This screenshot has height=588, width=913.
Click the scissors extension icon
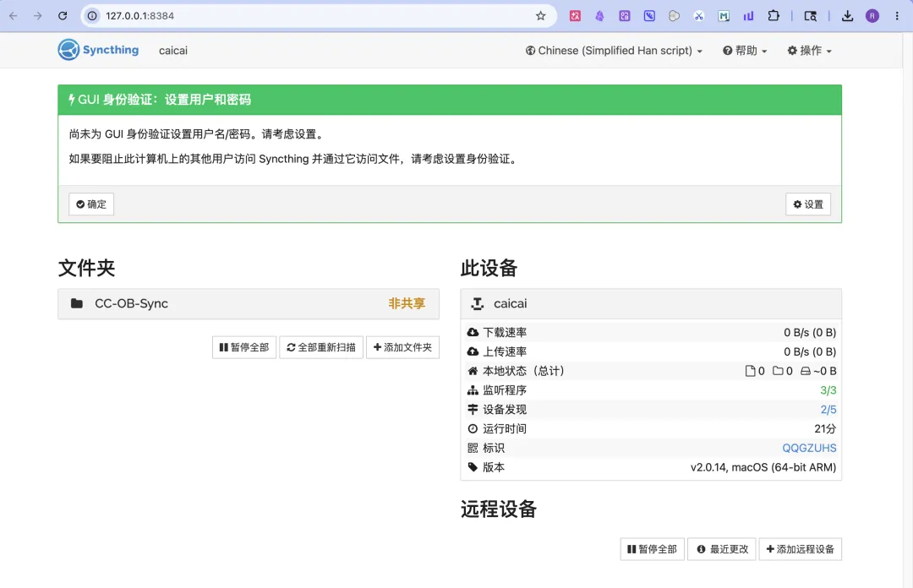(699, 16)
